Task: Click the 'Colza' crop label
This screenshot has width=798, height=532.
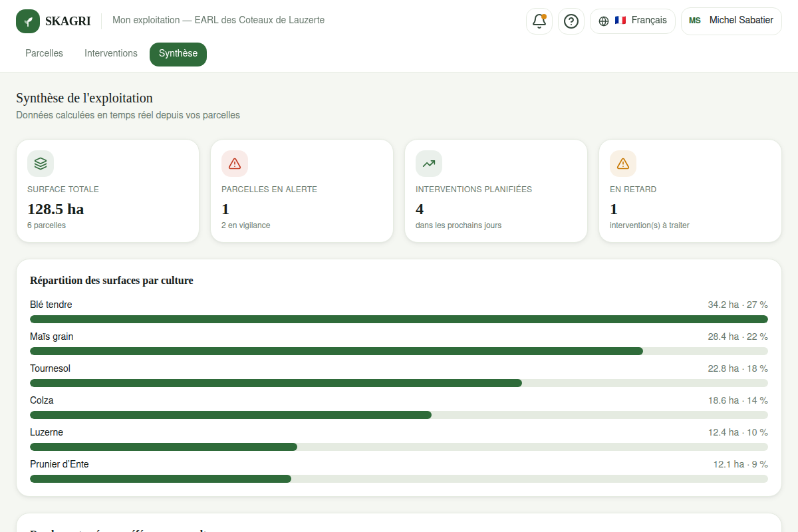Action: pyautogui.click(x=42, y=400)
